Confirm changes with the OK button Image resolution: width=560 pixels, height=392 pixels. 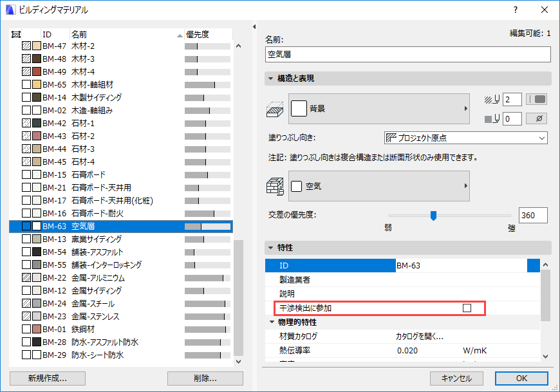(522, 378)
